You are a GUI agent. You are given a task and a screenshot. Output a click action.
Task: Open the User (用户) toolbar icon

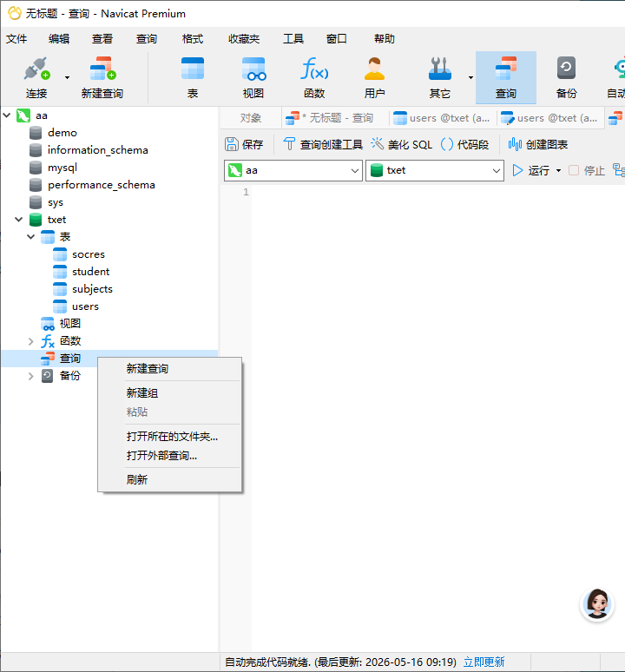click(x=374, y=69)
